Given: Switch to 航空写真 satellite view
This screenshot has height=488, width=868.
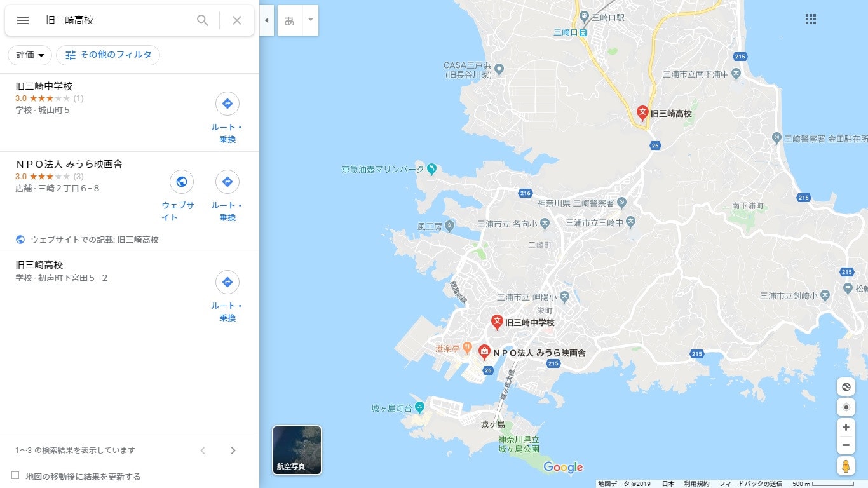Looking at the screenshot, I should [x=297, y=450].
